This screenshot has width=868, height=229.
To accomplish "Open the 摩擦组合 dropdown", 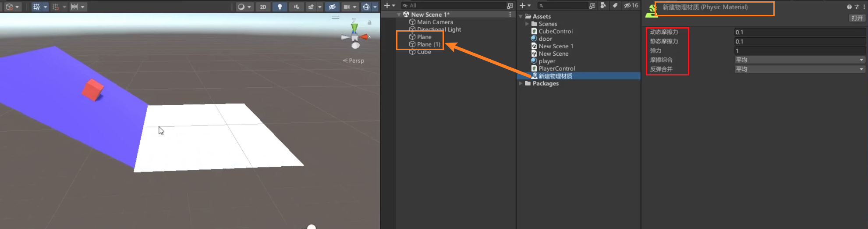I will click(800, 60).
